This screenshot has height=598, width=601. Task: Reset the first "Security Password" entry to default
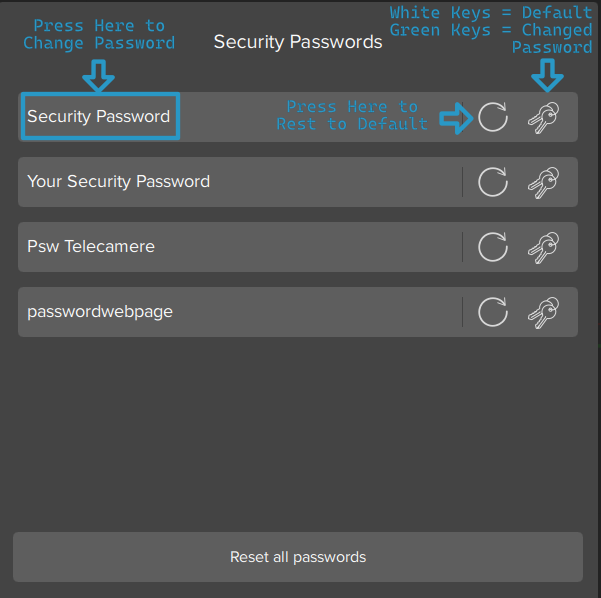(x=492, y=117)
